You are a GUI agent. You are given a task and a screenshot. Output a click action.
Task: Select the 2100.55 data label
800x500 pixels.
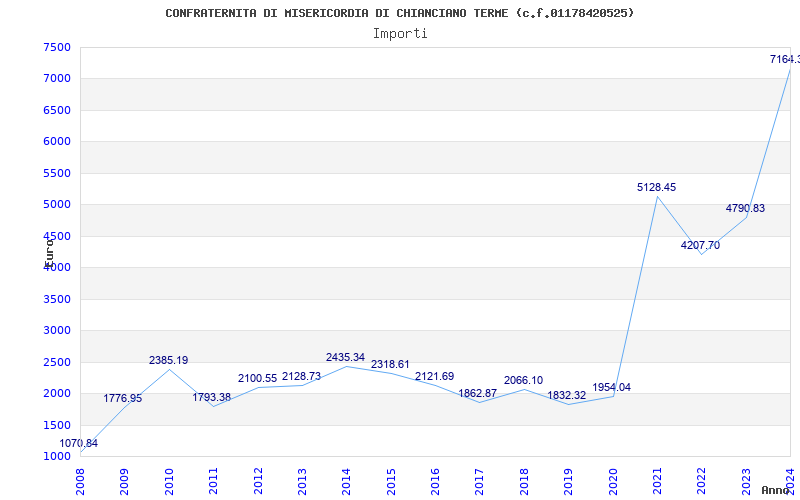point(258,379)
